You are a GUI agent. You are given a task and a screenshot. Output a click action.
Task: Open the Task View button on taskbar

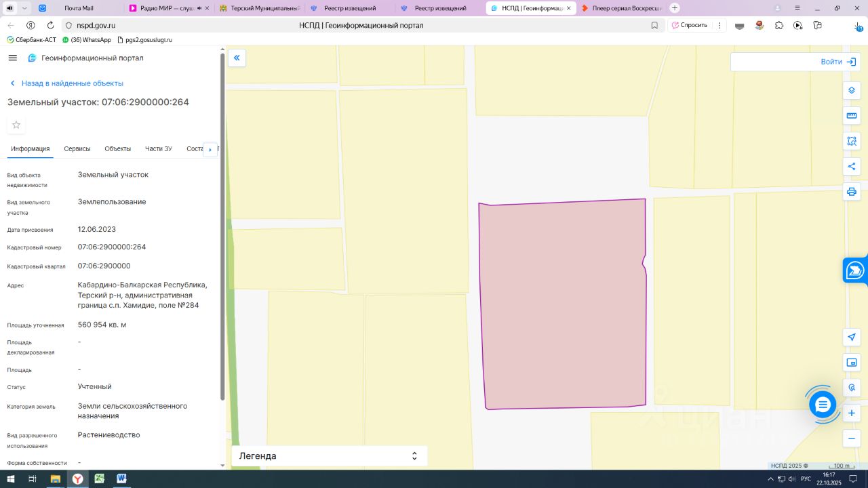click(32, 479)
